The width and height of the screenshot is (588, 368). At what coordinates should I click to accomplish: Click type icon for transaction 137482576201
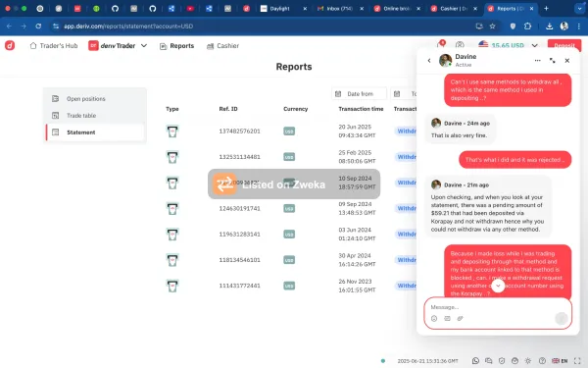[x=172, y=131]
